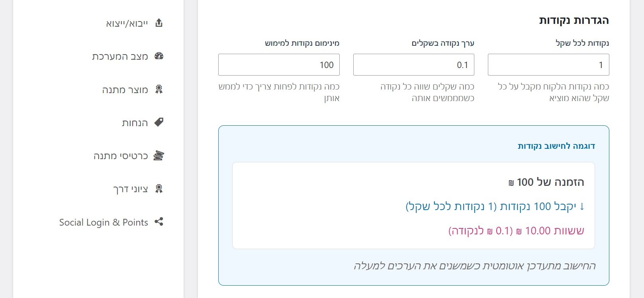Image resolution: width=644 pixels, height=298 pixels.
Task: Open the מוצר מתנה menu item
Action: pyautogui.click(x=125, y=90)
